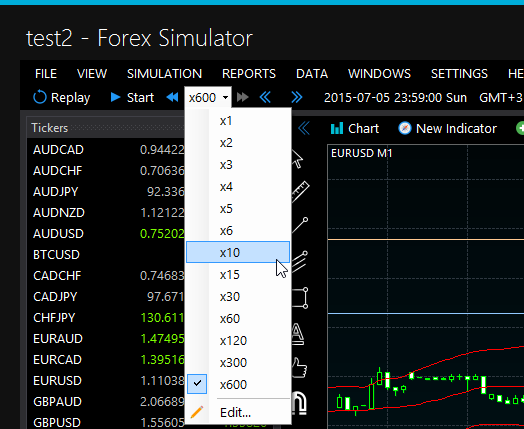Step forward with double right chevron
524x429 pixels.
pos(296,98)
